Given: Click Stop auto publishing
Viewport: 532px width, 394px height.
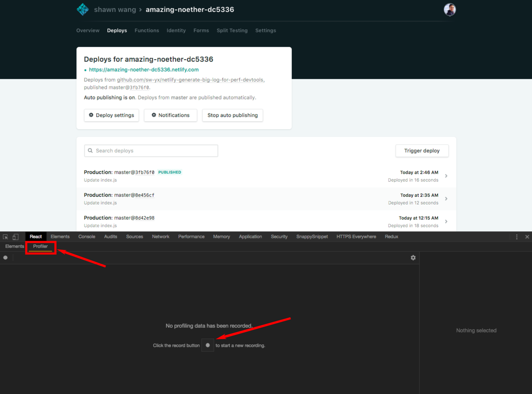Looking at the screenshot, I should pyautogui.click(x=233, y=115).
